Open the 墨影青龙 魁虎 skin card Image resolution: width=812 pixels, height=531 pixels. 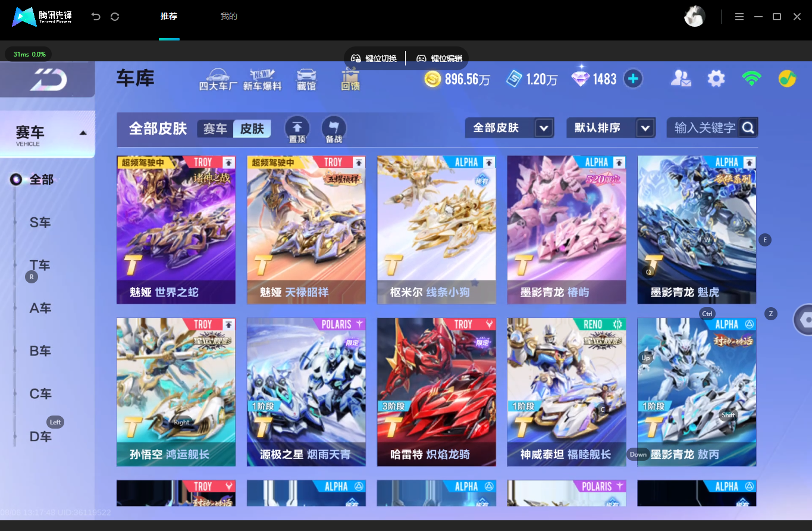pos(697,230)
